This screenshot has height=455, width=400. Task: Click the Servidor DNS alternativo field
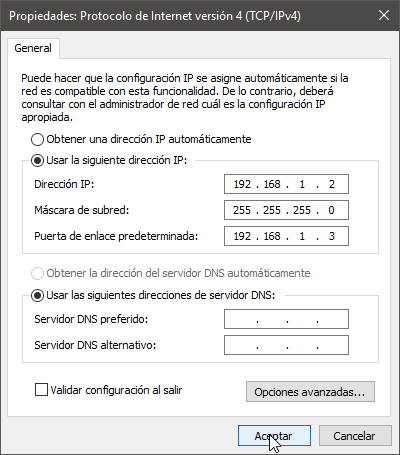(286, 345)
